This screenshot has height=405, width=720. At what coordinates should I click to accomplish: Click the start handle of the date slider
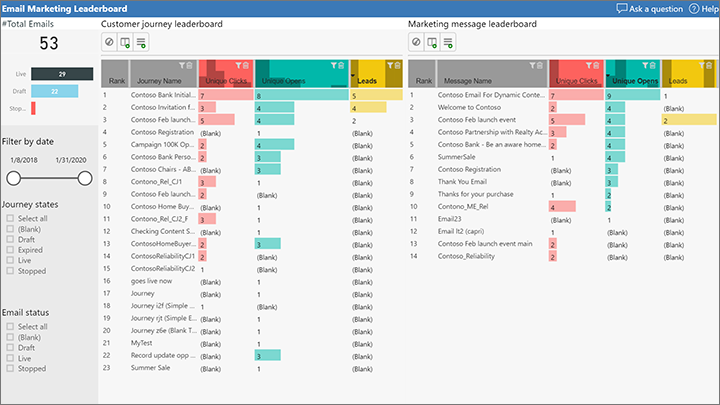pyautogui.click(x=14, y=178)
